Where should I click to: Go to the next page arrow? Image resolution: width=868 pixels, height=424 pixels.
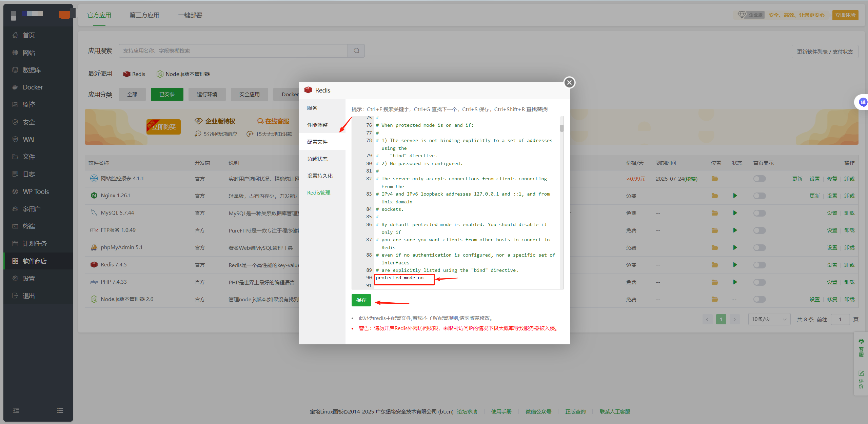734,319
